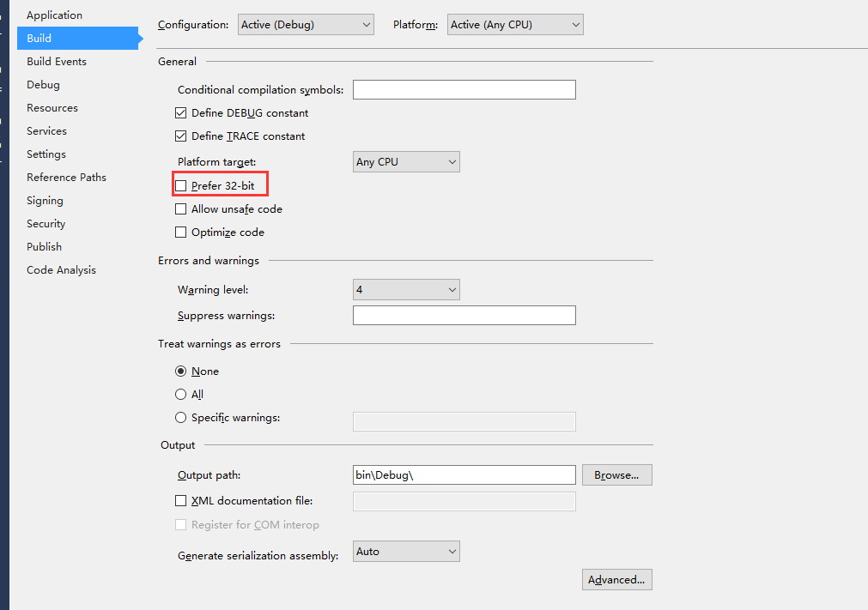The image size is (868, 610).
Task: Switch to Build Events tab
Action: pos(57,62)
